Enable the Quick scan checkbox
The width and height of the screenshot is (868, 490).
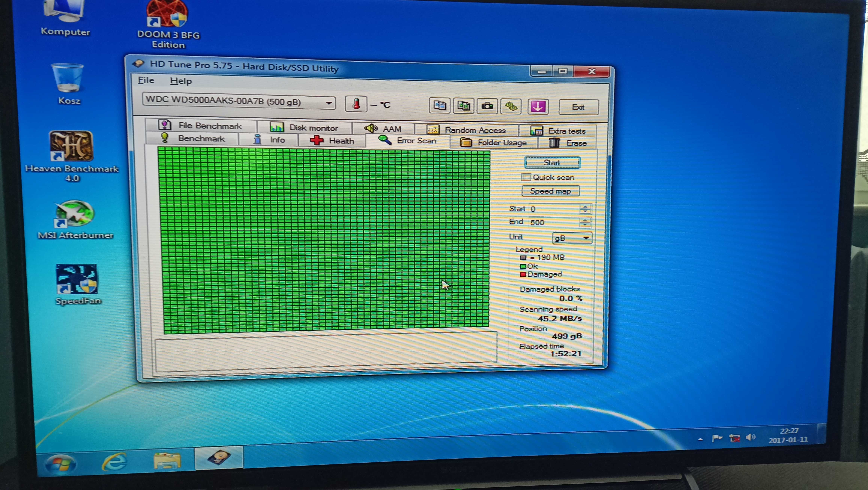[x=526, y=177]
